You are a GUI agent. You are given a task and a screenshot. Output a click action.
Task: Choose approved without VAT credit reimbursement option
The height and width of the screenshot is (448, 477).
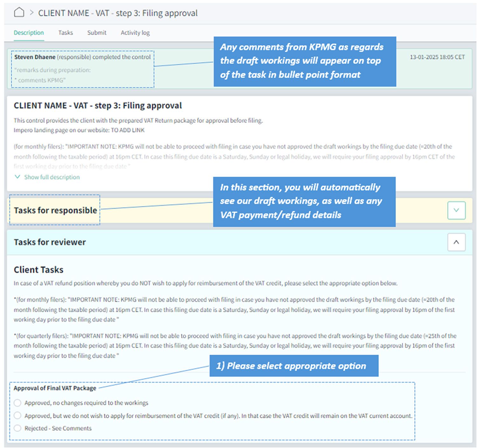[x=17, y=416]
